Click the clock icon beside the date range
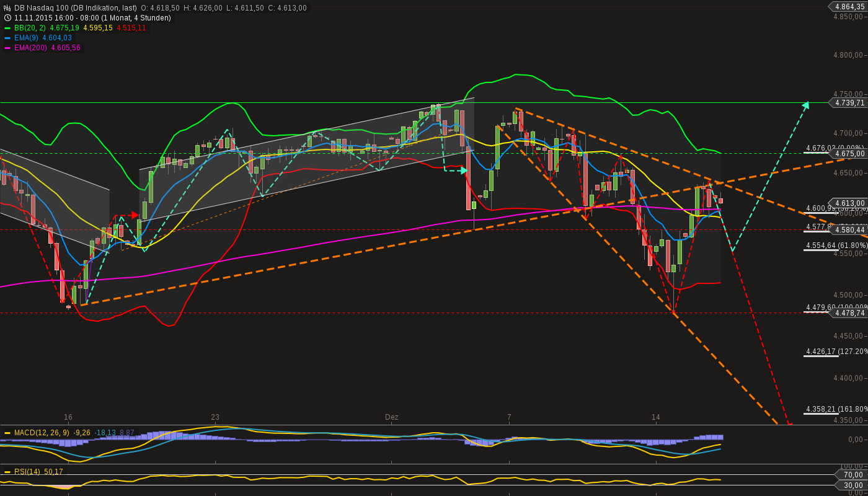 [x=7, y=18]
